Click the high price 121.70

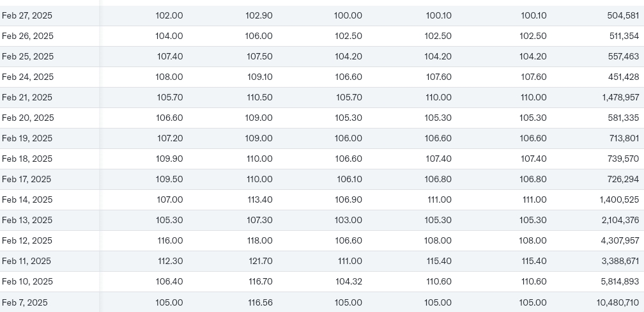point(260,261)
